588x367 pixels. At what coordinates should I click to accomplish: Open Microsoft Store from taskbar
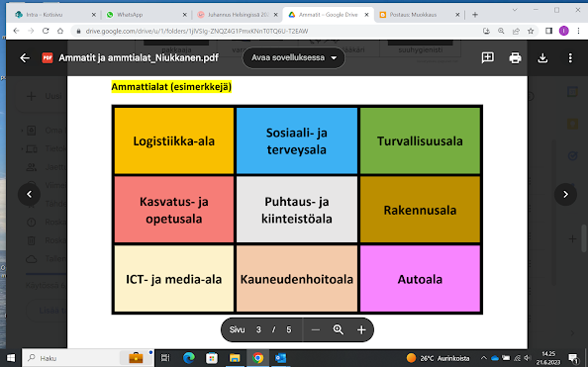point(212,358)
